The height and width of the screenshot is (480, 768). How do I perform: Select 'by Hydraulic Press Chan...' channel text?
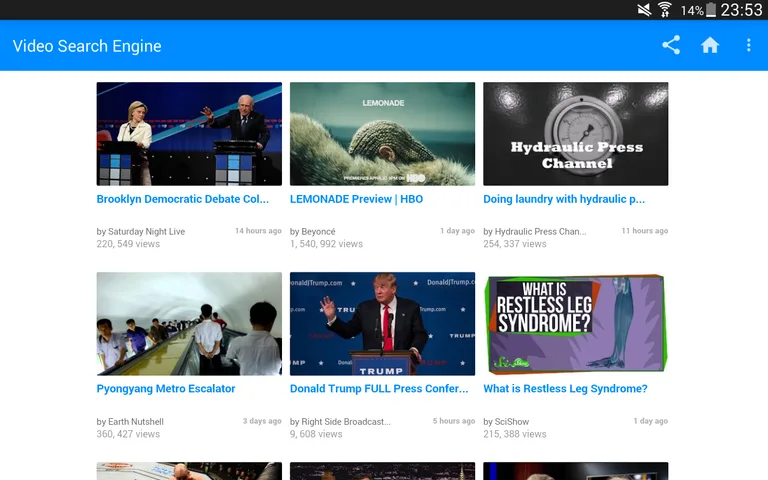tap(534, 232)
